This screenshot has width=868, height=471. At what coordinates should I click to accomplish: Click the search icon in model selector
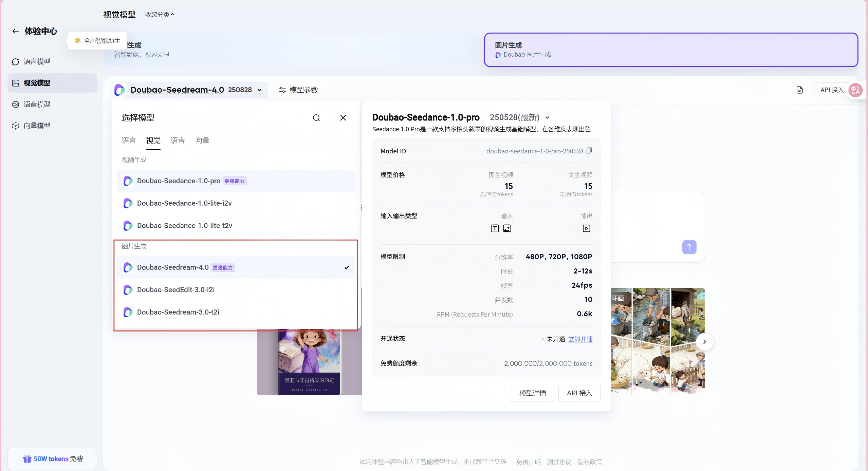point(316,118)
